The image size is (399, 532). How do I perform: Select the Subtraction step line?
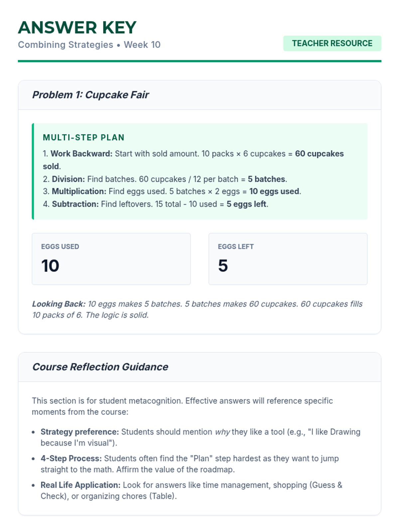click(155, 204)
